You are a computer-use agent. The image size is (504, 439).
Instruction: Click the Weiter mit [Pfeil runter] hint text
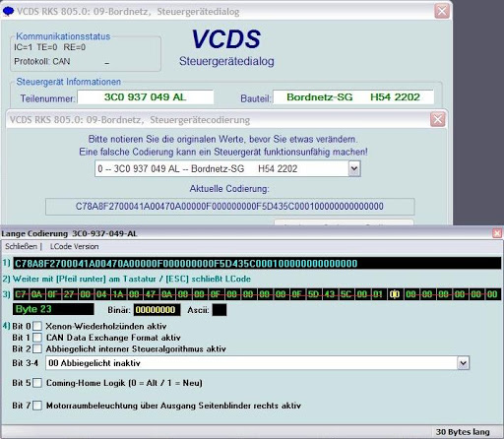click(x=132, y=279)
